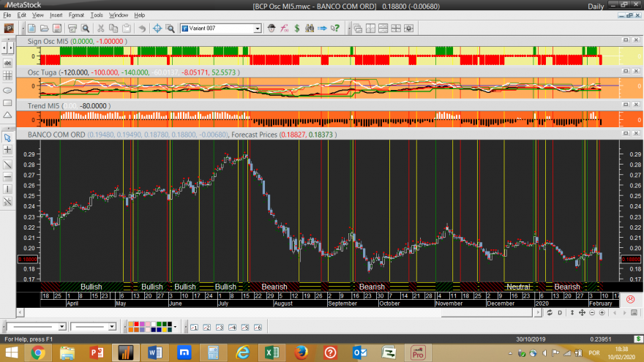Image resolution: width=644 pixels, height=362 pixels.
Task: Select the ellipse drawing tool
Action: pos(7,90)
